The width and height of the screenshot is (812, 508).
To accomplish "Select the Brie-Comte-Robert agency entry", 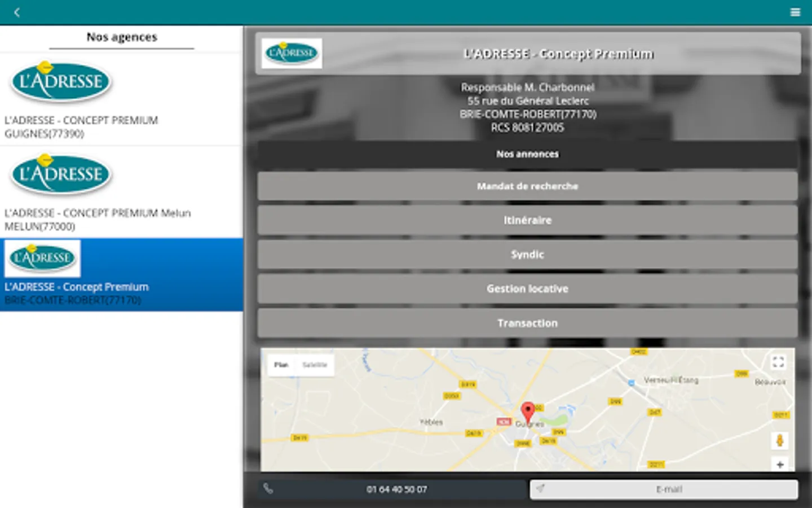I will point(121,275).
